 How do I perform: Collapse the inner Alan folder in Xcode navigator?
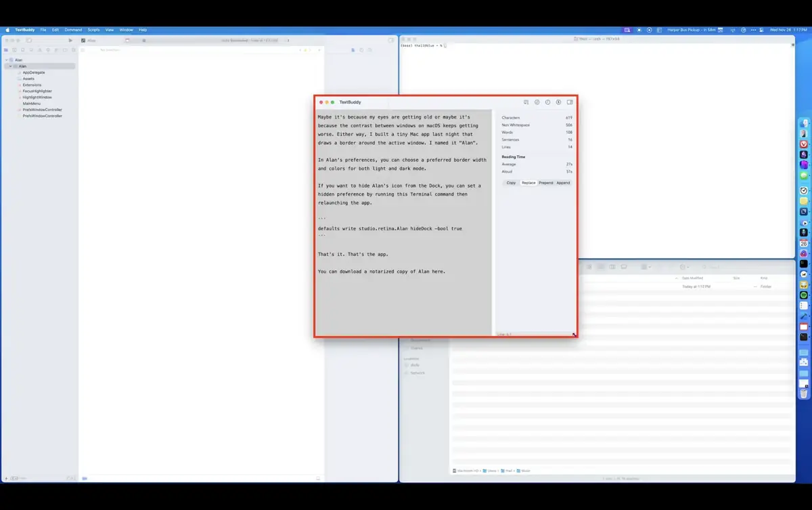pos(12,66)
